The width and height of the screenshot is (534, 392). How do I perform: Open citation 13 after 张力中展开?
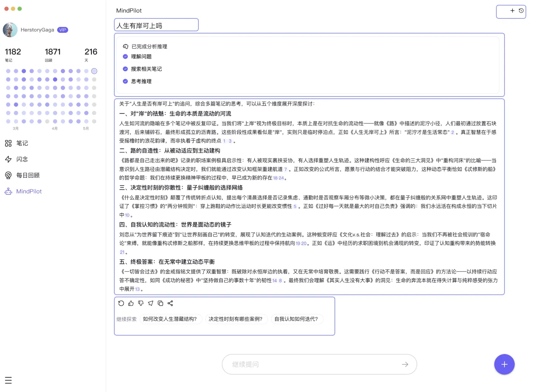[138, 289]
